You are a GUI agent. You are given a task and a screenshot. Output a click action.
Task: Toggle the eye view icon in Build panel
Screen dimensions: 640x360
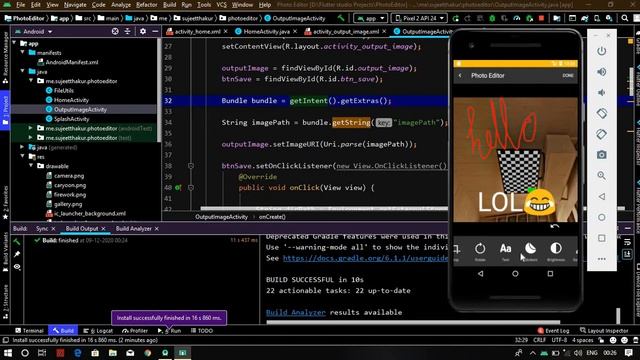point(17,267)
